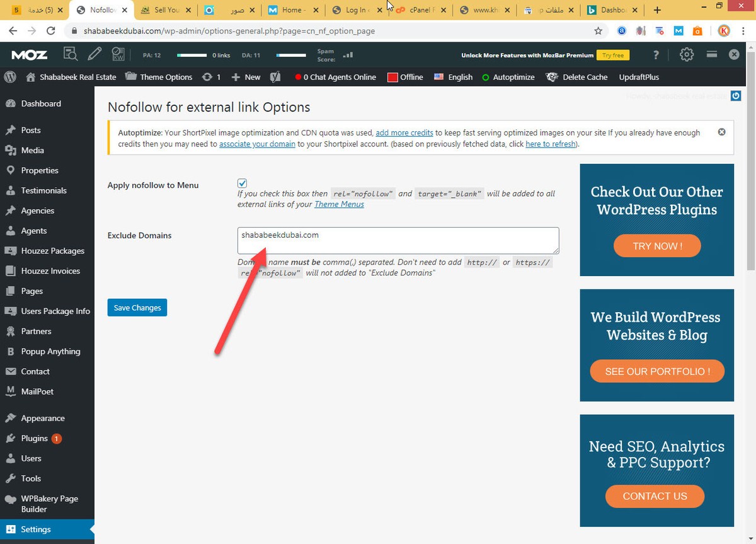
Task: Click the Yoast SEO icon in admin bar
Action: (275, 77)
